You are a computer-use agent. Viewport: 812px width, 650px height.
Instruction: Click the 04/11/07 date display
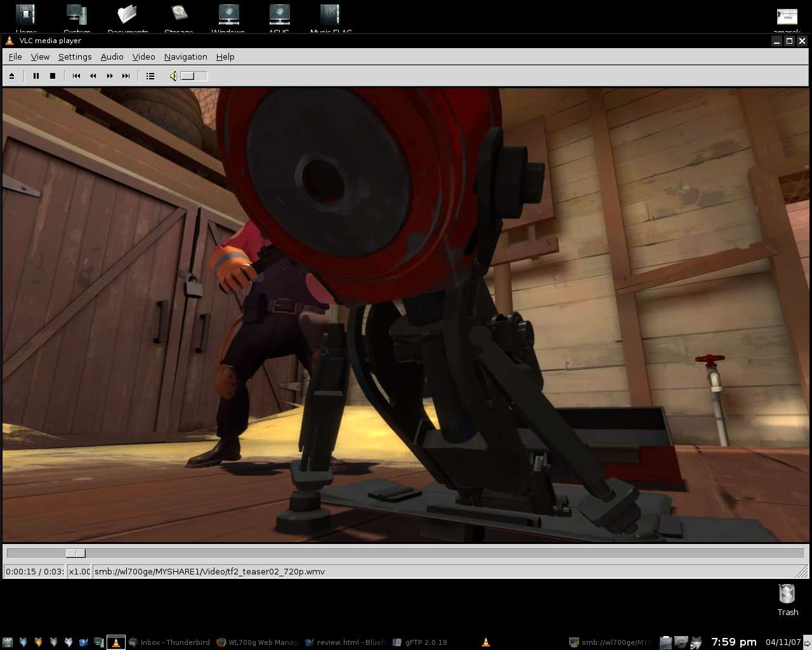(783, 642)
